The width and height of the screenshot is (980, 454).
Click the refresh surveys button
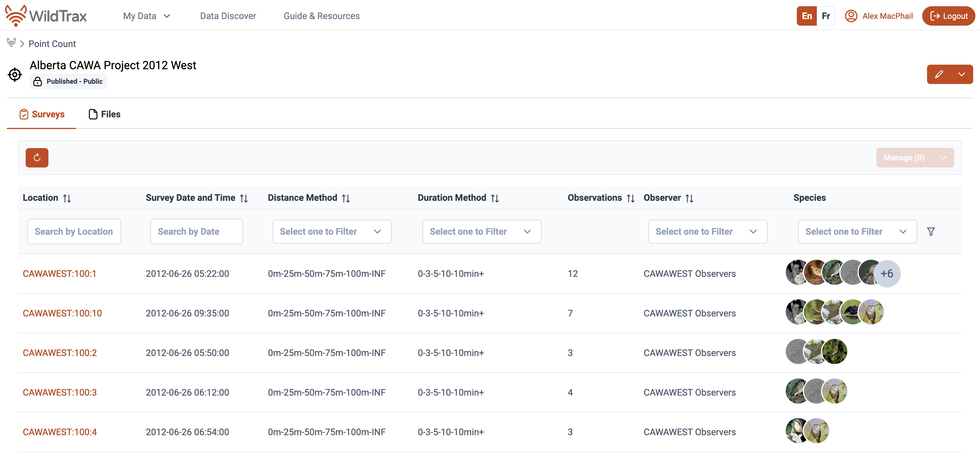pos(37,158)
